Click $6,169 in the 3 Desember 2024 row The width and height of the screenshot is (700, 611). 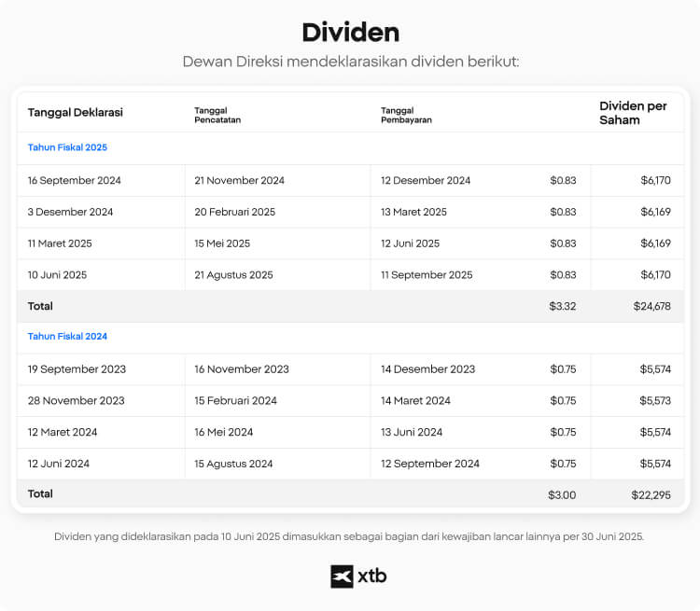click(655, 212)
